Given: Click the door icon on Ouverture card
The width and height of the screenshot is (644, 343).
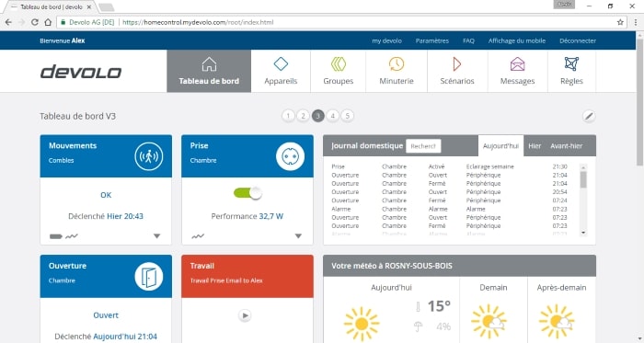Looking at the screenshot, I should click(149, 277).
